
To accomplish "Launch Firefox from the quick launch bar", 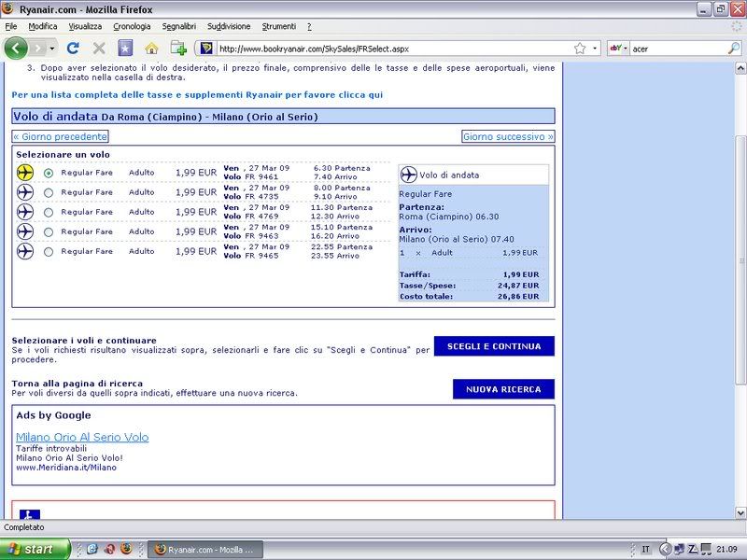I will pyautogui.click(x=126, y=549).
